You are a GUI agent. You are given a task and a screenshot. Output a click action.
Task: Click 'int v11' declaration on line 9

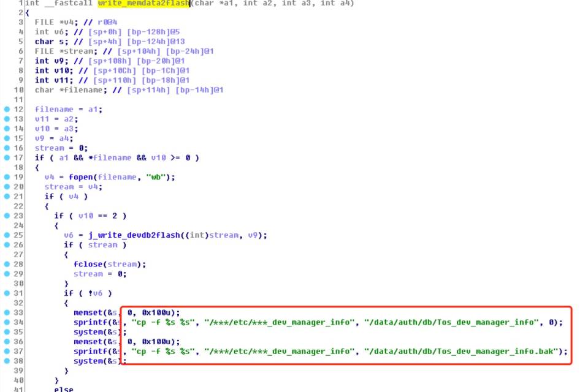pyautogui.click(x=55, y=80)
